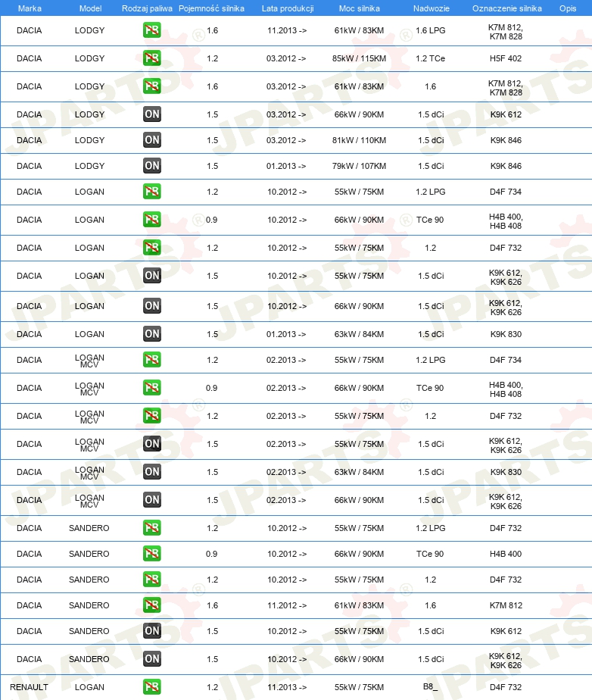Click the ON icon in Sandero 55kW K9K 612 row
The image size is (592, 700).
click(151, 631)
